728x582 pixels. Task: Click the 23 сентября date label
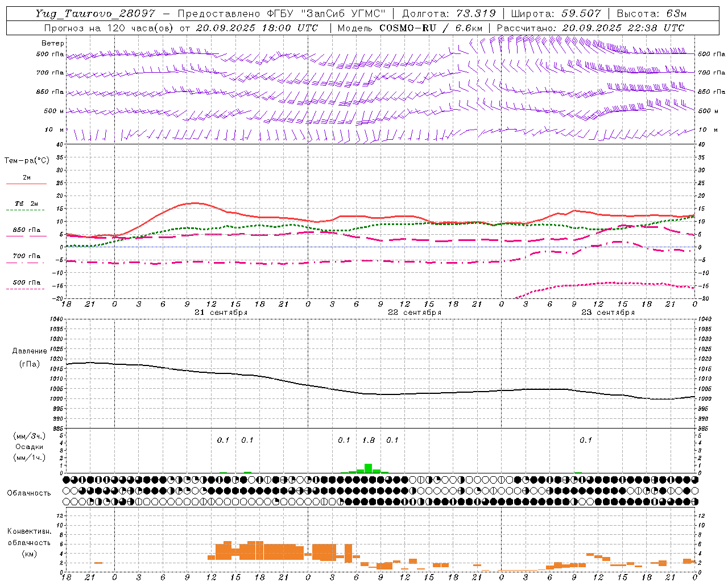pos(607,313)
